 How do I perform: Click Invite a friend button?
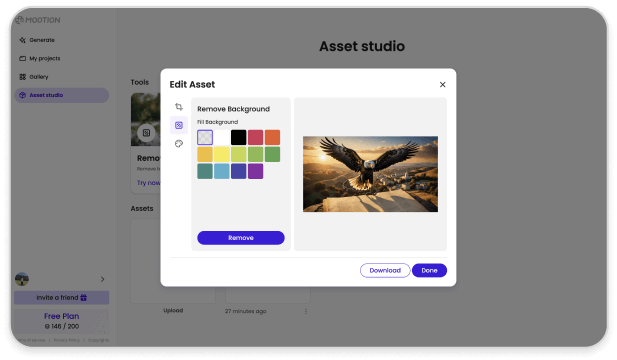pyautogui.click(x=62, y=298)
